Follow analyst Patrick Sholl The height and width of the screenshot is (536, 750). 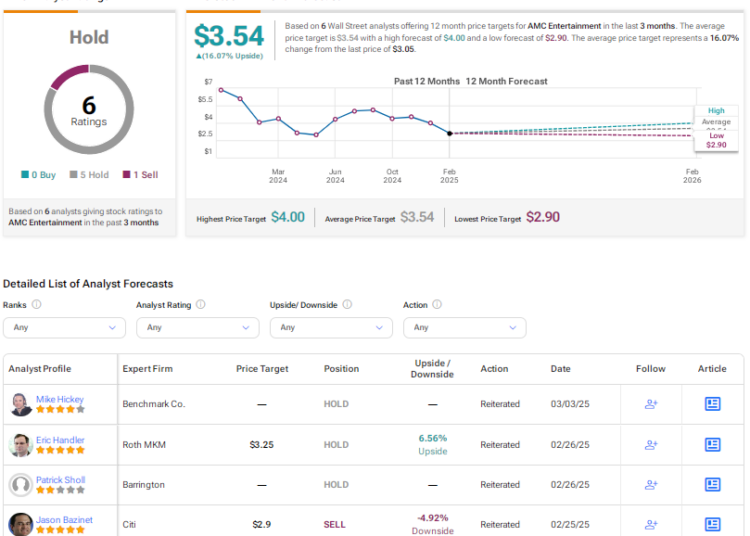click(651, 485)
